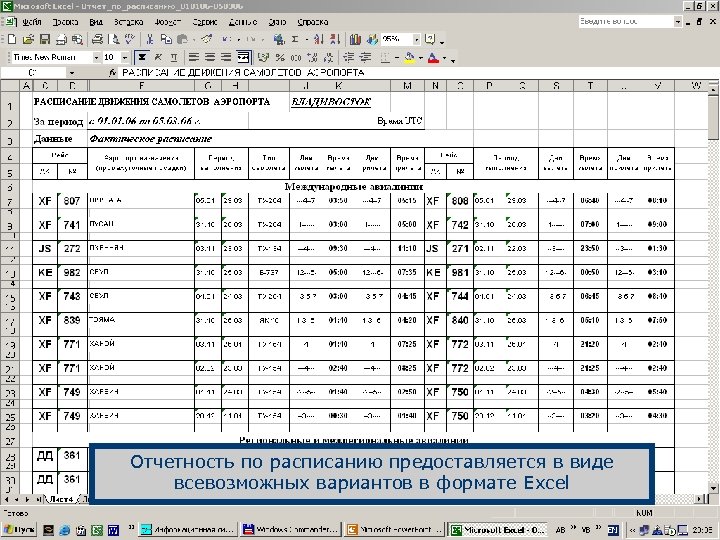Open the font size 10 dropdown
This screenshot has height=540, width=720.
point(124,57)
